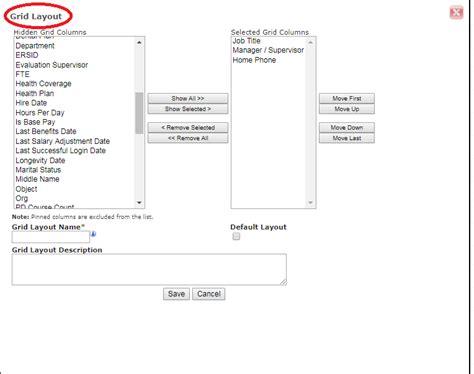Select Hours Per Day column
Screen dimensions: 474x374
(x=40, y=113)
